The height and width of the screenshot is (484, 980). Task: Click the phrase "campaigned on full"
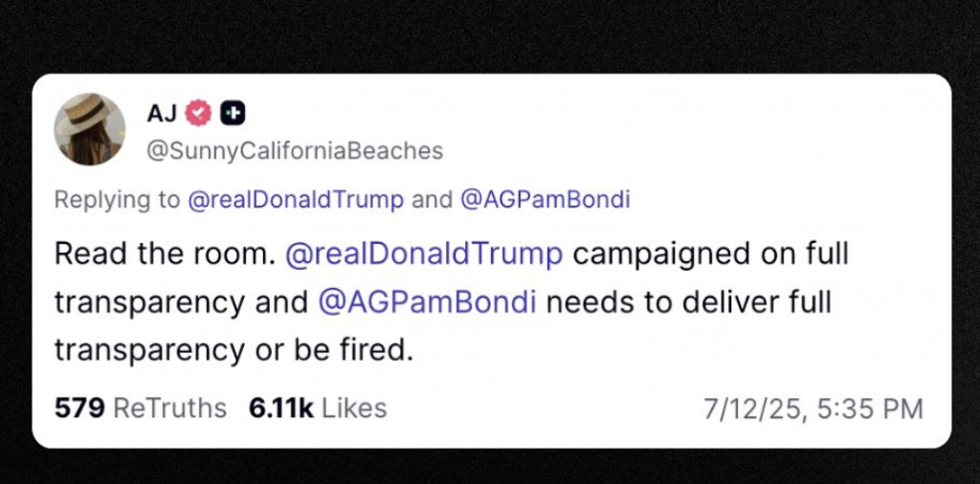[711, 253]
